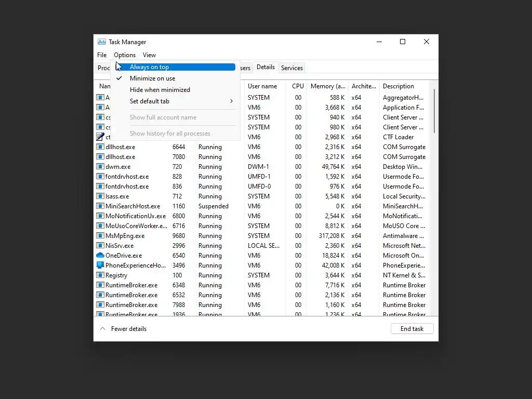This screenshot has height=399, width=532.
Task: Click the DWM-1 user name cell
Action: [258, 167]
